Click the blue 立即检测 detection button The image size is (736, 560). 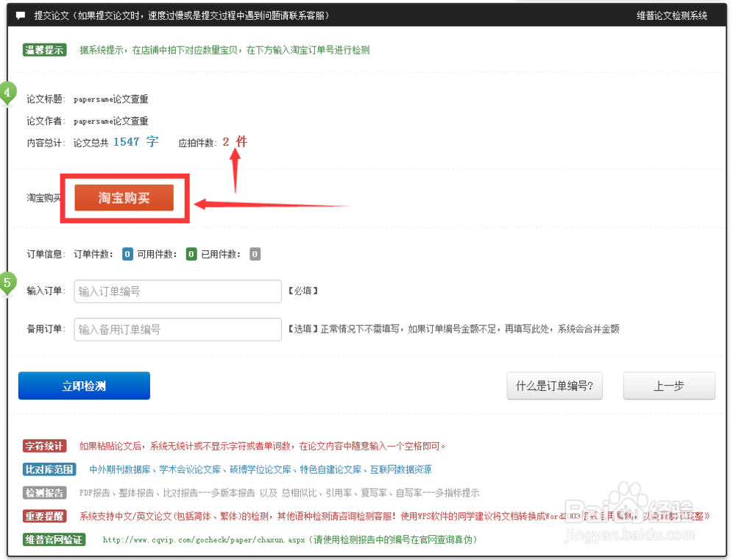84,386
